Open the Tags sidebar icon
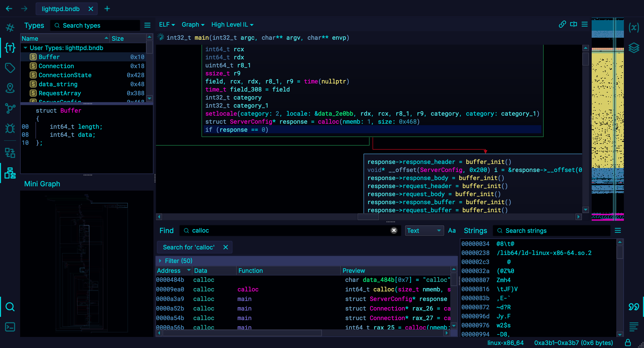This screenshot has width=644, height=348. coord(10,68)
